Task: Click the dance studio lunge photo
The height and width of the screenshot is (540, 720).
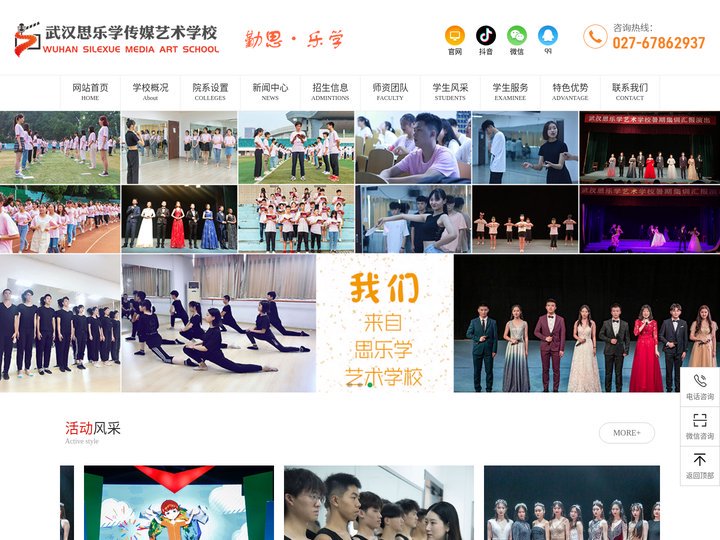Action: (219, 323)
